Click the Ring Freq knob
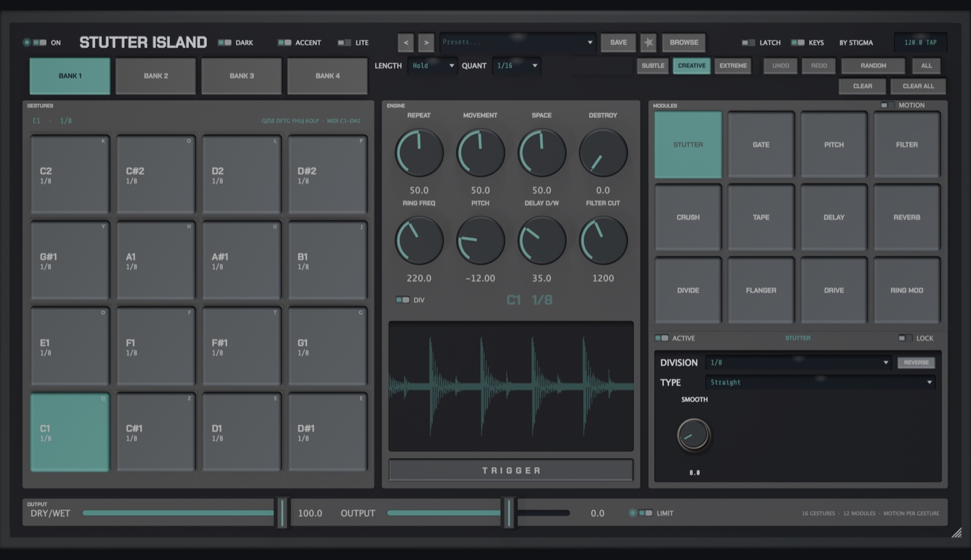Screen dimensions: 971x560 click(419, 241)
